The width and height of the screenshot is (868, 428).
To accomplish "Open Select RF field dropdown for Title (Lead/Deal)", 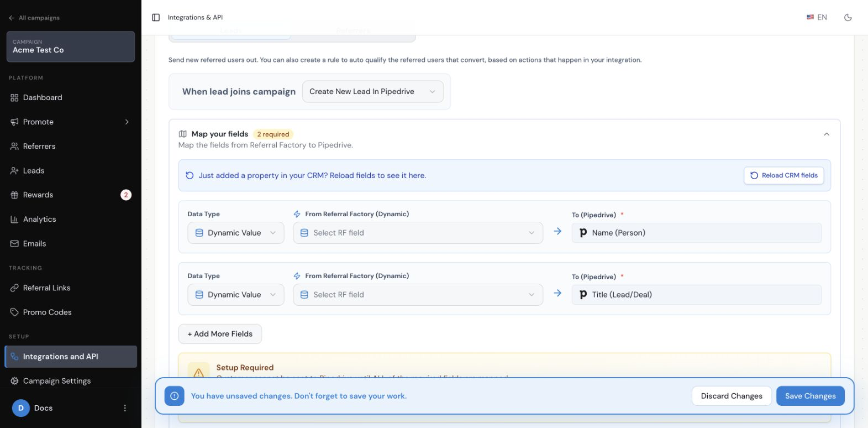I will [x=418, y=295].
